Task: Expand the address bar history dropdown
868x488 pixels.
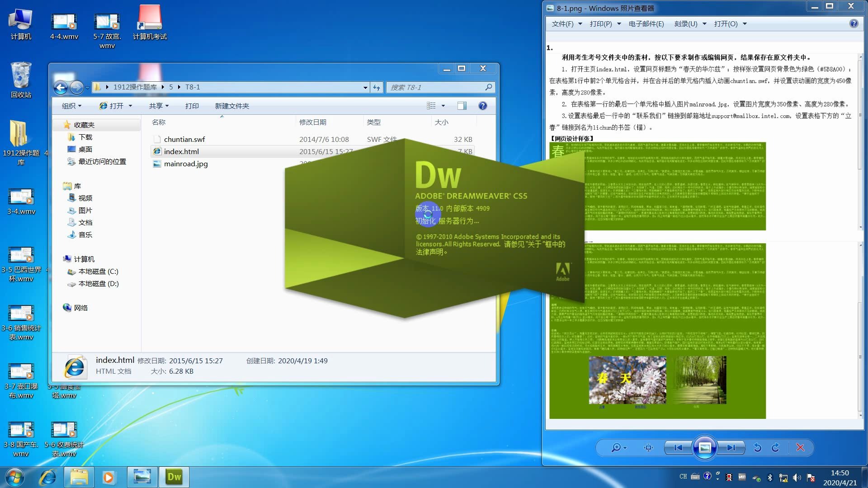Action: [x=365, y=88]
